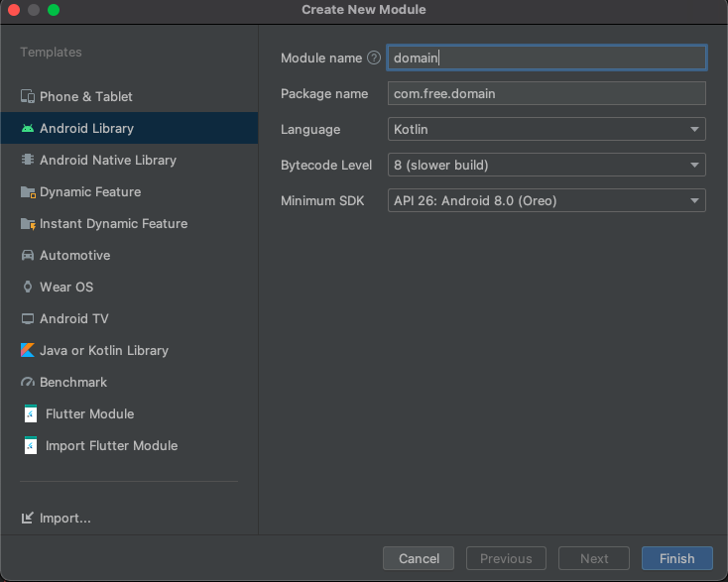Close the Create New Module dialog

[14, 10]
